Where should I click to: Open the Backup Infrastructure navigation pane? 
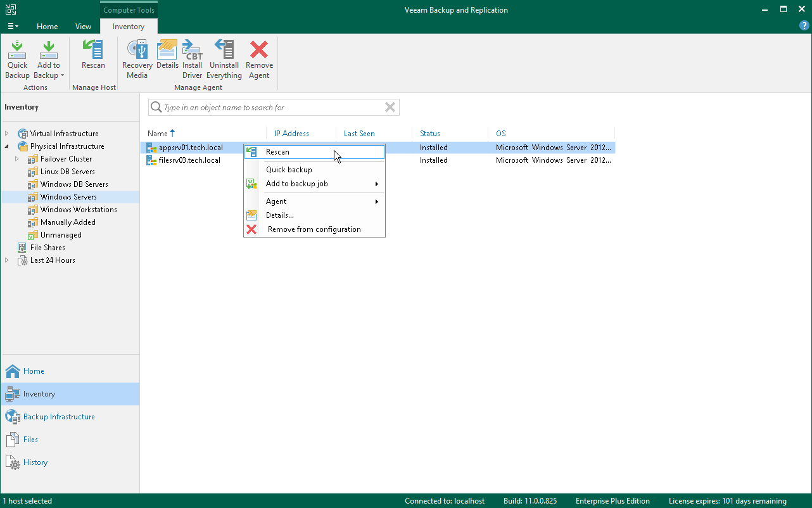point(70,417)
